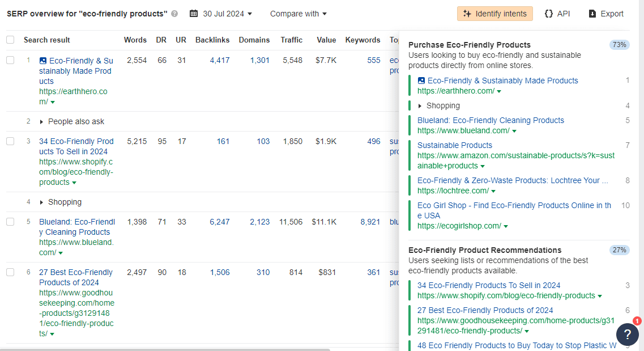This screenshot has width=644, height=351.
Task: Click the horizontal scrollbar under the results table
Action: [165, 349]
